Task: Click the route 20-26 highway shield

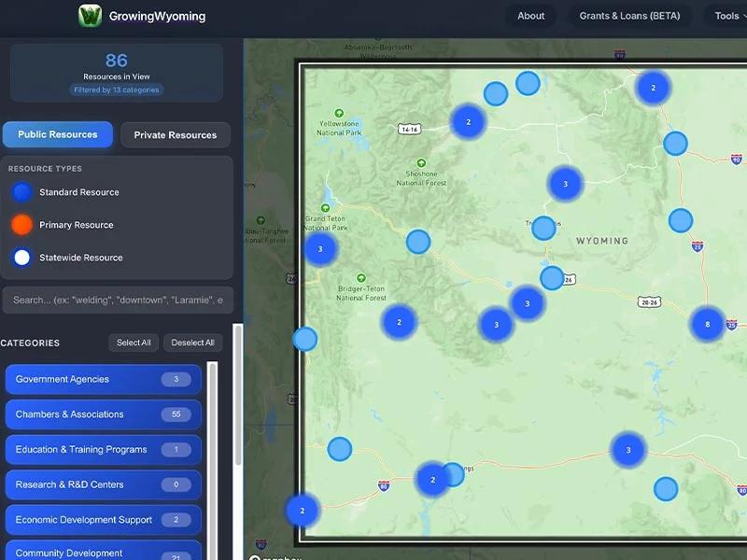Action: [x=649, y=302]
